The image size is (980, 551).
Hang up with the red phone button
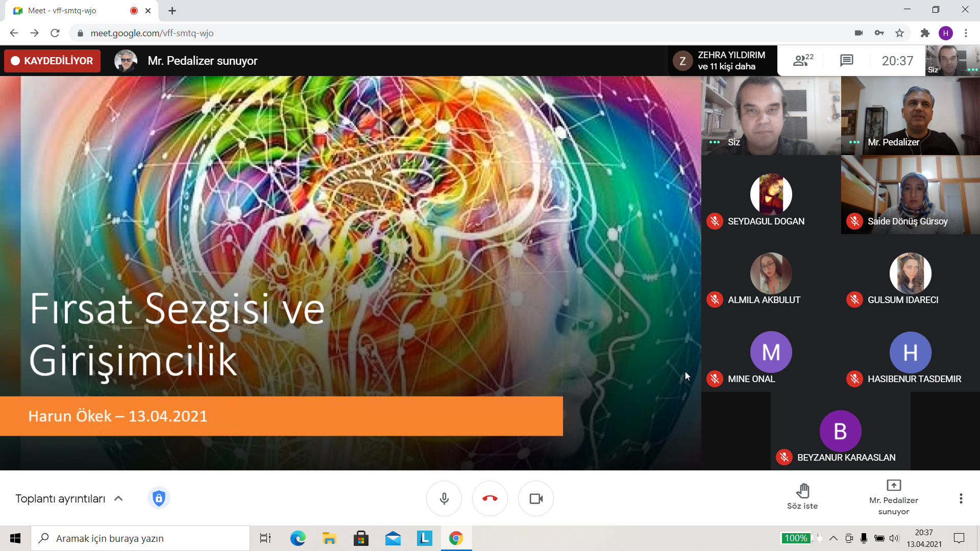[489, 498]
